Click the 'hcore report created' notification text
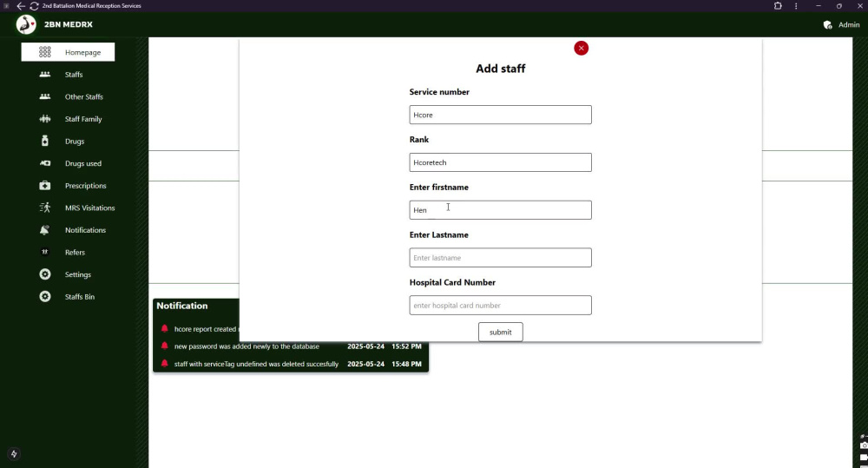This screenshot has height=468, width=868. [x=206, y=329]
